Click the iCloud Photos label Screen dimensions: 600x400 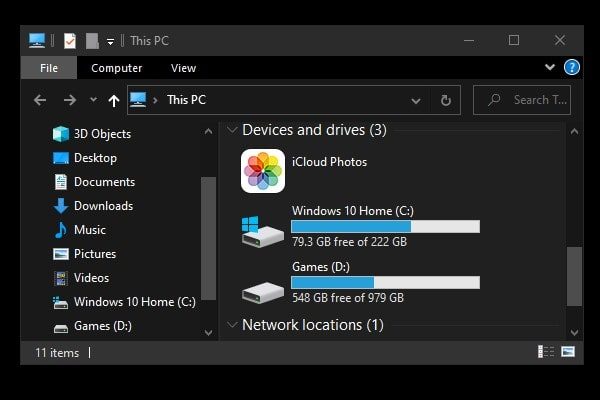(329, 162)
